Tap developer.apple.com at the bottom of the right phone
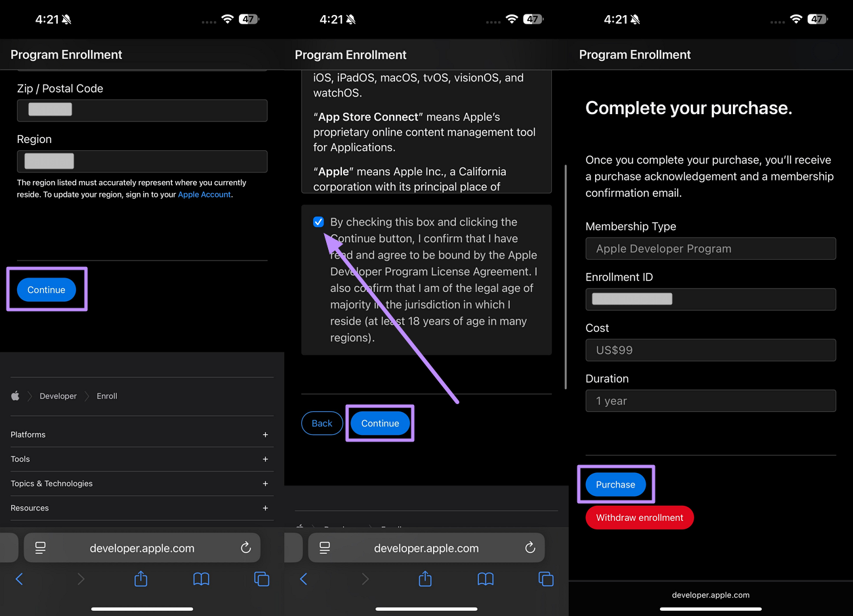Image resolution: width=853 pixels, height=616 pixels. pyautogui.click(x=711, y=595)
